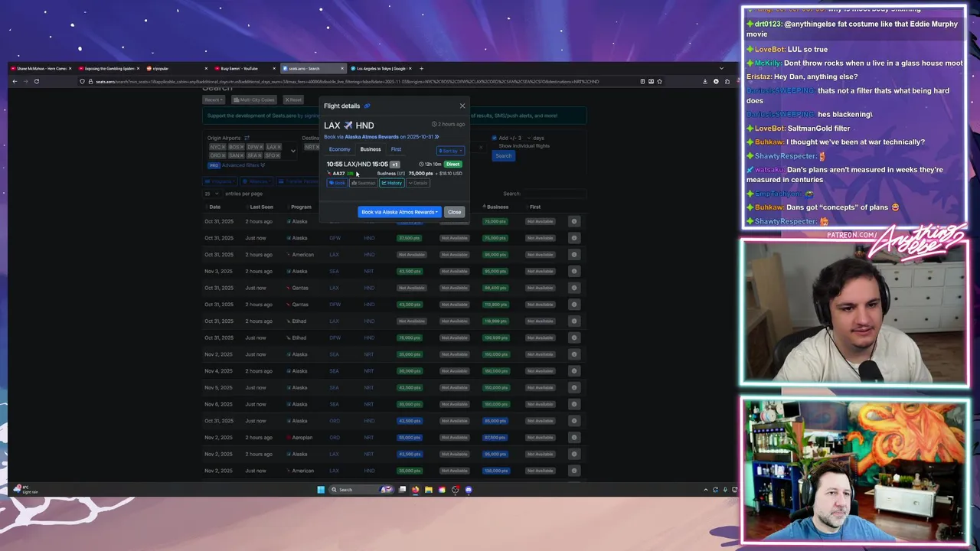Click 67,500 pts business badge in Aeroplan row

coord(495,438)
